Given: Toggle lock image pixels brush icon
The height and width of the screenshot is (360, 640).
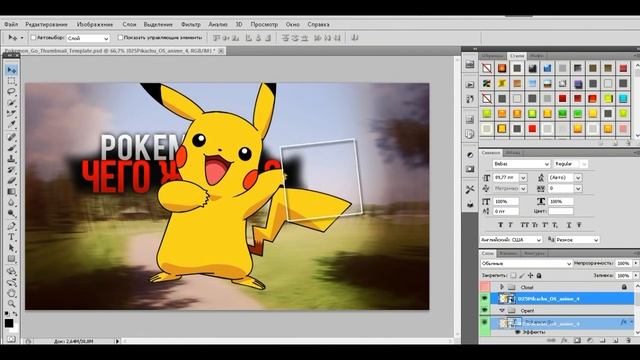Looking at the screenshot, I should (x=522, y=276).
